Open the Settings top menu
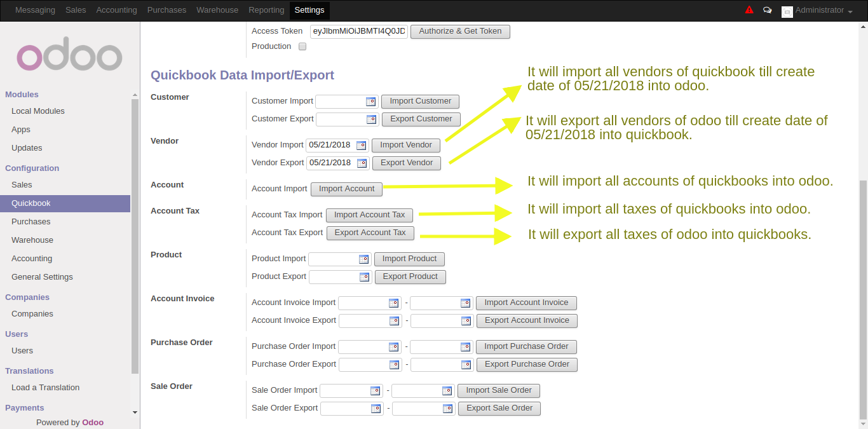The width and height of the screenshot is (868, 429). [309, 10]
